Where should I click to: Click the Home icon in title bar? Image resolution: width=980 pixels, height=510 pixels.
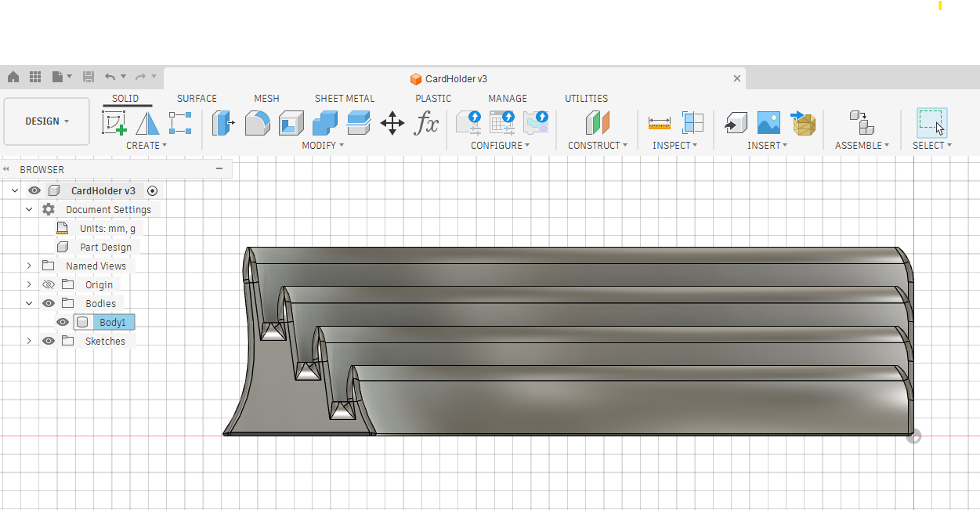(x=13, y=77)
